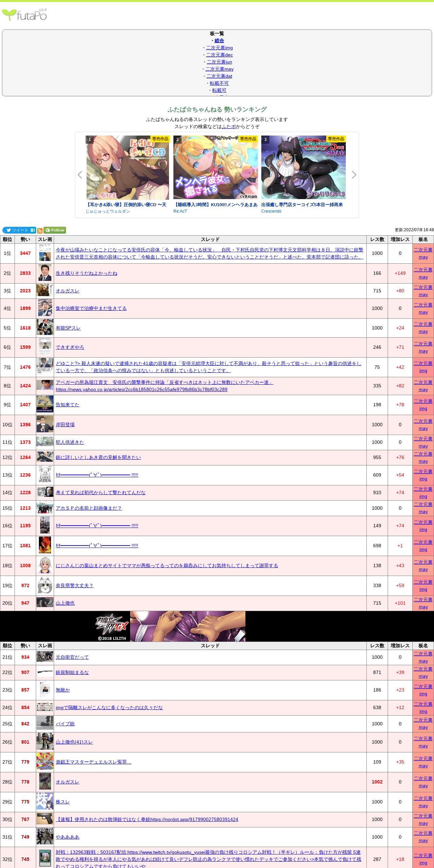Open thread 奈良県警大丈夫？
Image resolution: width=434 pixels, height=868 pixels.
75,585
